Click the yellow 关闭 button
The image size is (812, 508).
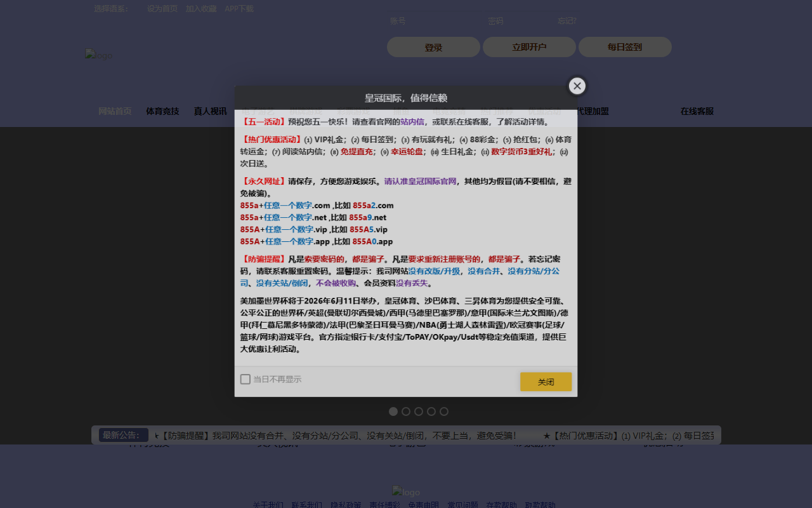tap(546, 382)
